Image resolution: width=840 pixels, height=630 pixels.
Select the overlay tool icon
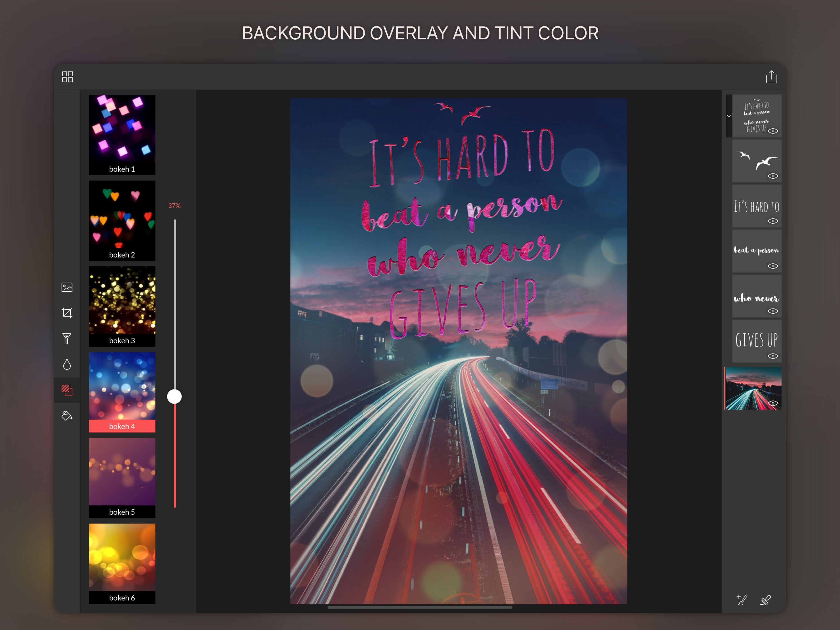tap(67, 390)
